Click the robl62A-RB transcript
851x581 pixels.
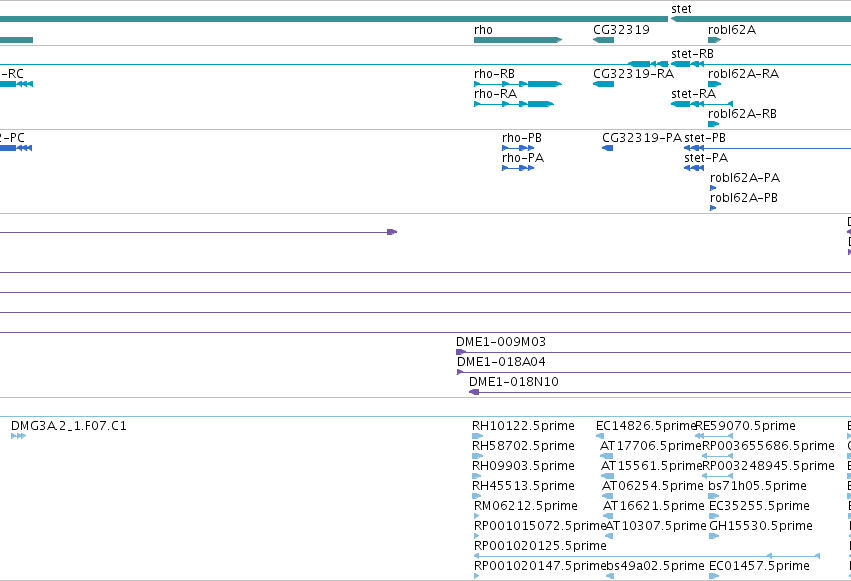(714, 124)
